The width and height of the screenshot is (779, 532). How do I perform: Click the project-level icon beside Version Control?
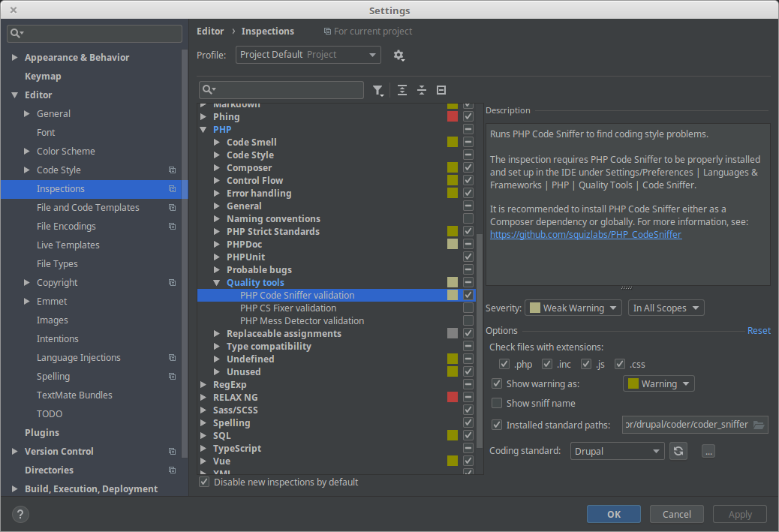[172, 451]
